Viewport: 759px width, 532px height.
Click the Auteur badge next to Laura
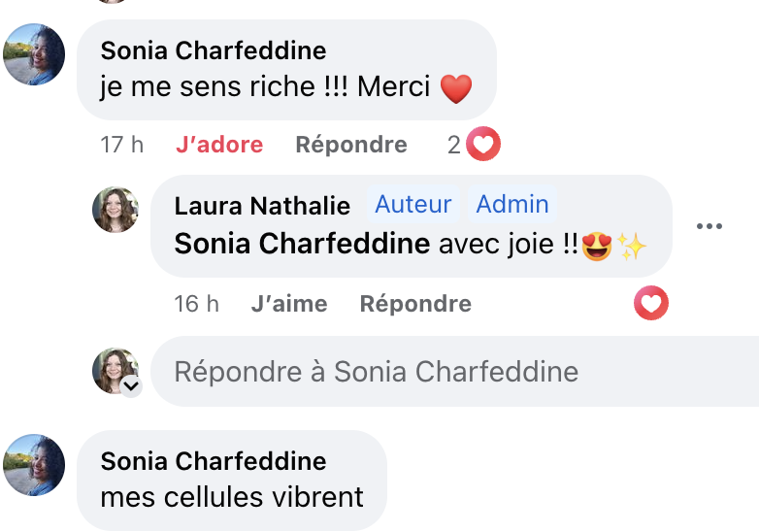pyautogui.click(x=413, y=205)
